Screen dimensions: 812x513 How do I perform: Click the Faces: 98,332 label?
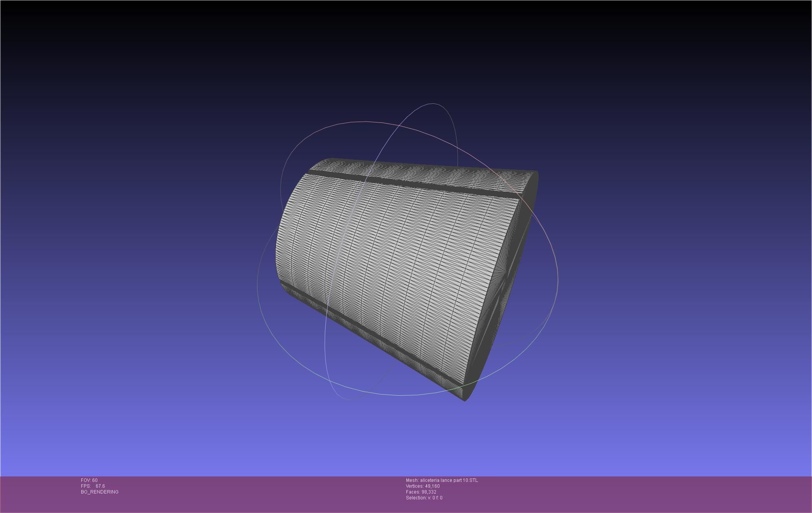click(421, 492)
